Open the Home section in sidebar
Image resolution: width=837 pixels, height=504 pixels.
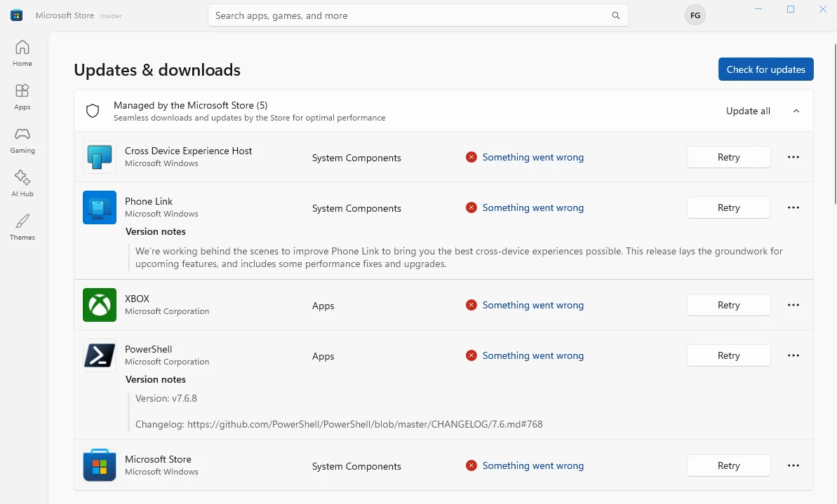click(22, 54)
